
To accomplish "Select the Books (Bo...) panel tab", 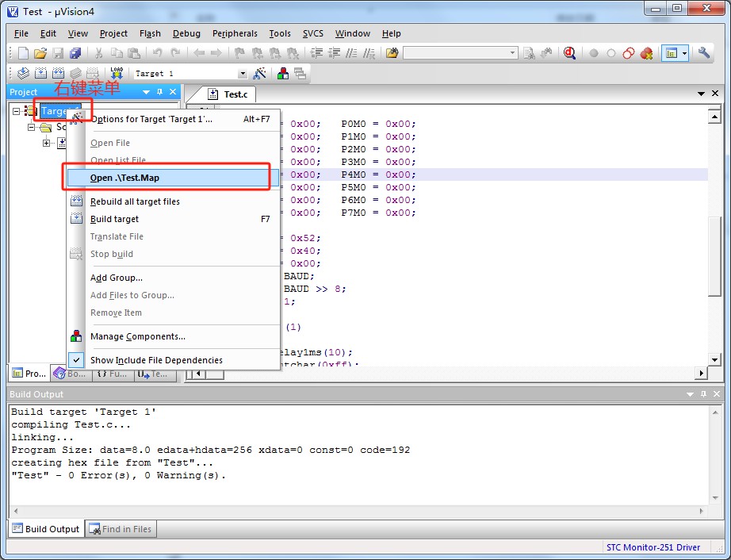I will tap(71, 374).
